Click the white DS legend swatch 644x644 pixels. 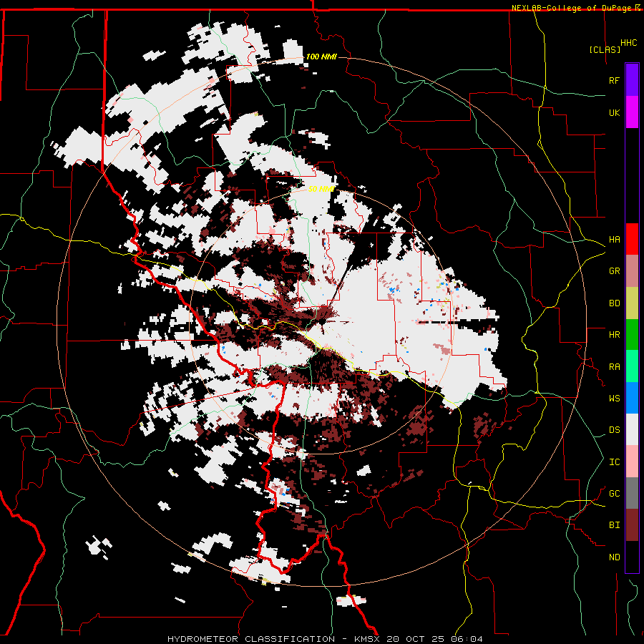(x=632, y=429)
